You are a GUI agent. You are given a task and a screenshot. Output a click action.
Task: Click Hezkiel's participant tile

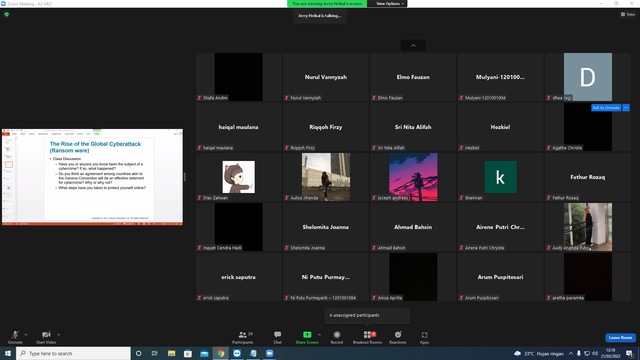pos(500,127)
